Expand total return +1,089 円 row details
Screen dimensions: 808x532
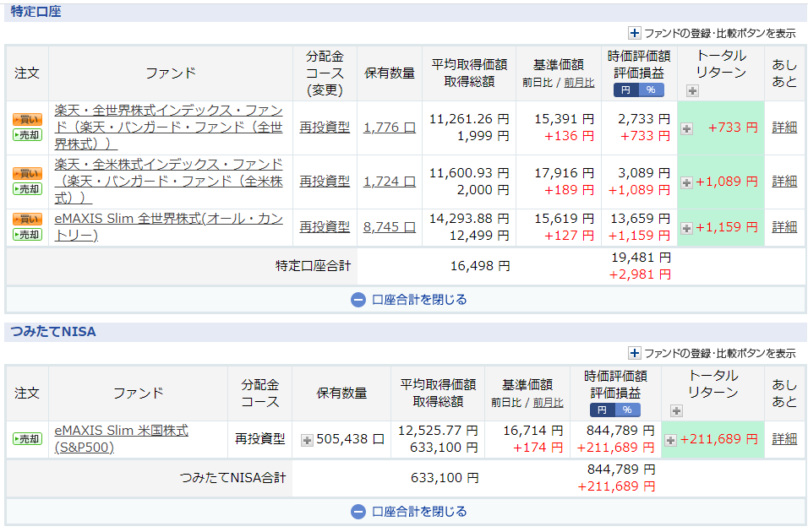tap(686, 183)
